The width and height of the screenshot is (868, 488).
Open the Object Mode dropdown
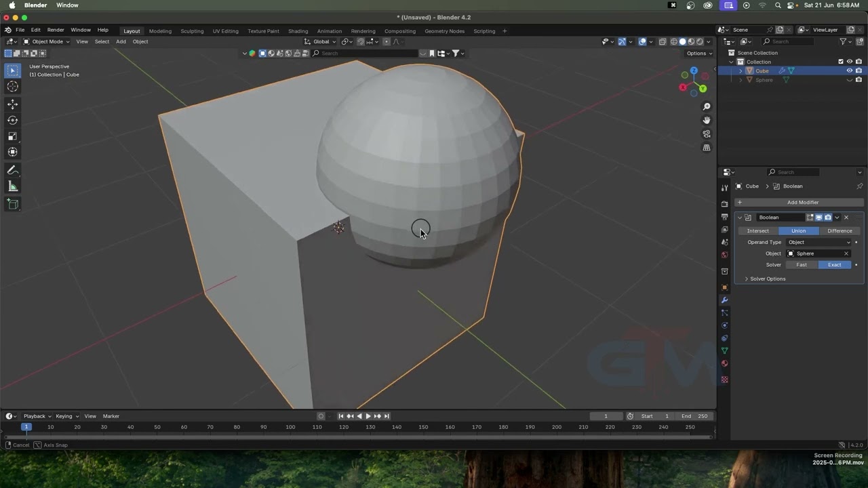(x=47, y=42)
